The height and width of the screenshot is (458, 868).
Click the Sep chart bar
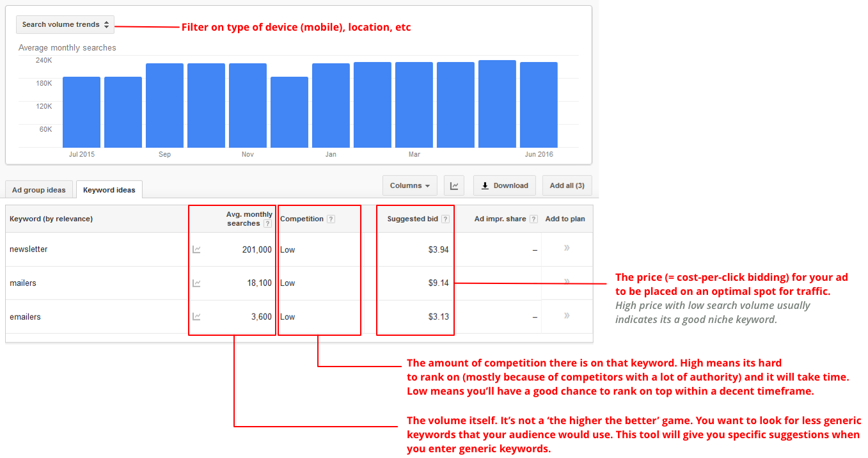(165, 106)
